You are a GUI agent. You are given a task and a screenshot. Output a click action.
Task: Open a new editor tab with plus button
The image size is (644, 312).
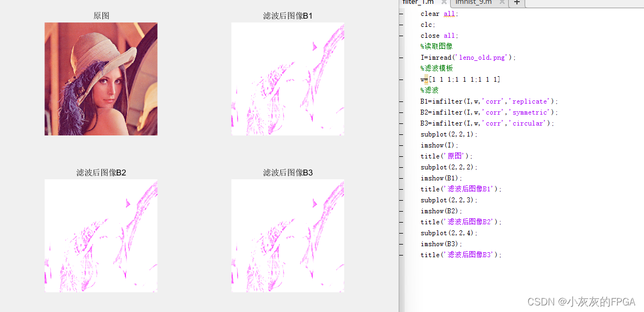[x=517, y=3]
